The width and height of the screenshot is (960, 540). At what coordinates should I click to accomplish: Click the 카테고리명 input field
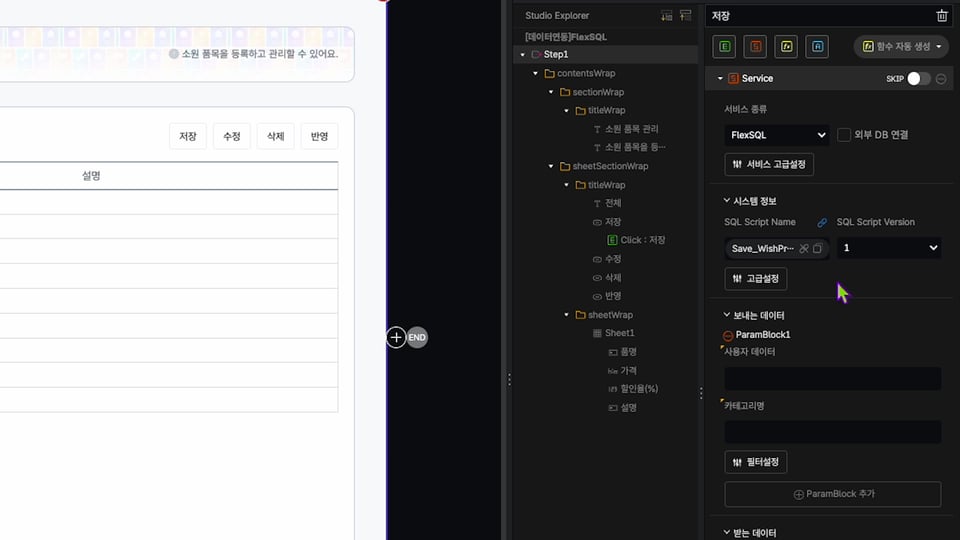[x=833, y=432]
